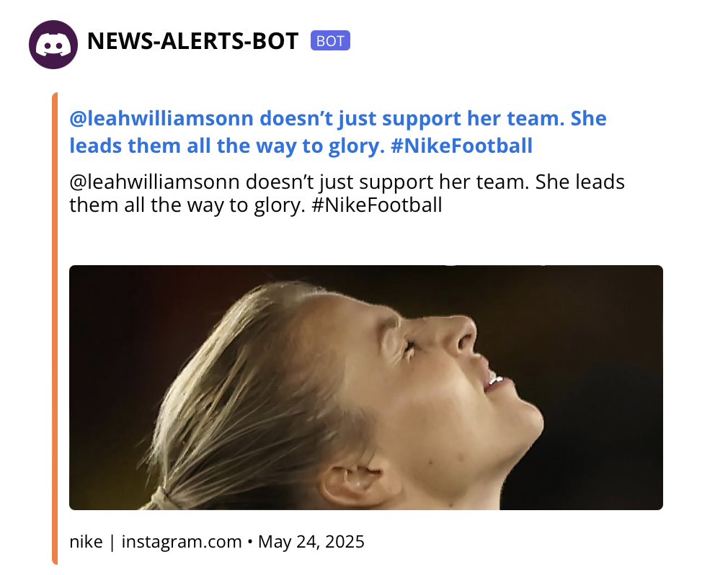Click 'She leads' in the description text

[580, 182]
